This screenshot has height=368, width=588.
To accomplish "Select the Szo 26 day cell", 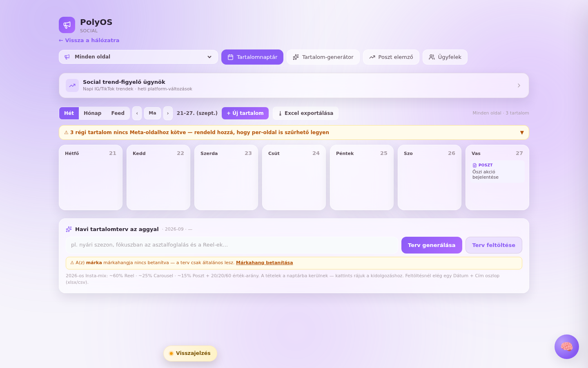I will (430, 177).
